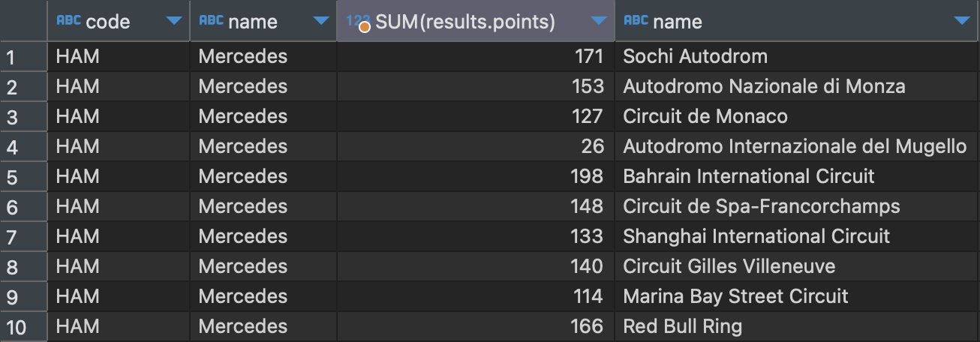The image size is (980, 342).
Task: Open dropdown arrow of the team name column
Action: [x=323, y=21]
